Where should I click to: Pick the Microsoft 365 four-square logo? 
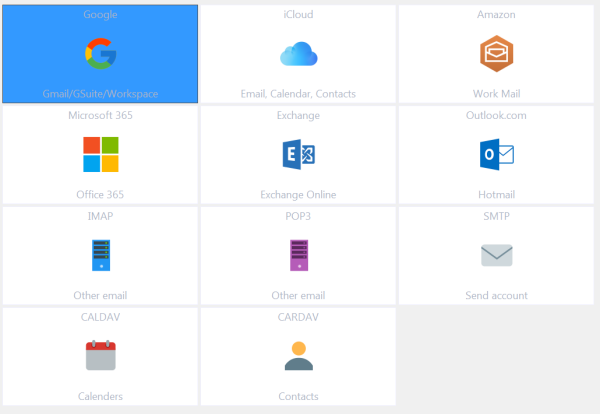coord(101,154)
